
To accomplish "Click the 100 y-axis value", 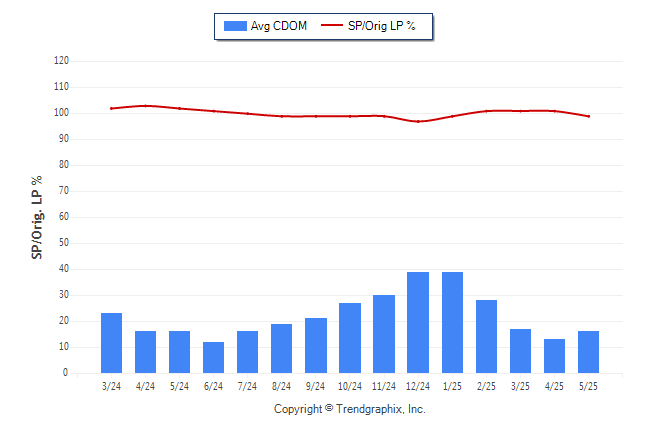I will (x=61, y=113).
